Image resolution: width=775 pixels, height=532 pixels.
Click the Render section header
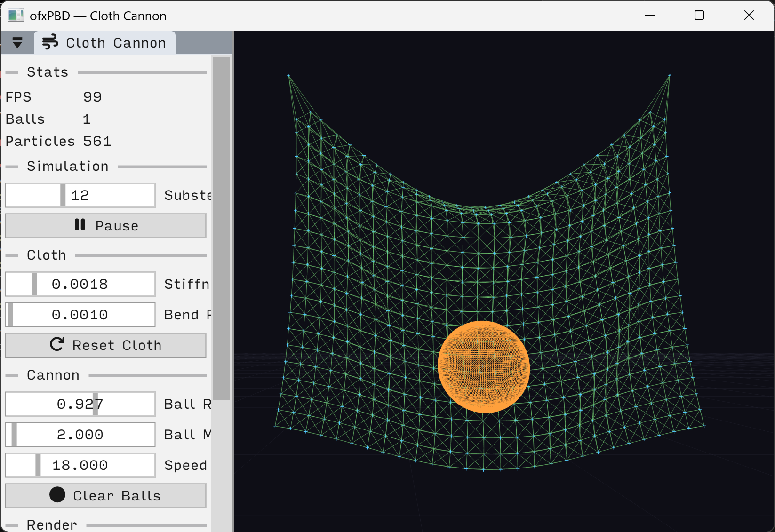pyautogui.click(x=52, y=525)
